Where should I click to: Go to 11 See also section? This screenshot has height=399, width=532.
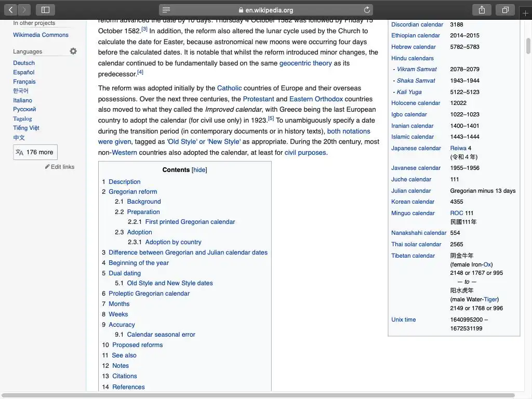[124, 355]
